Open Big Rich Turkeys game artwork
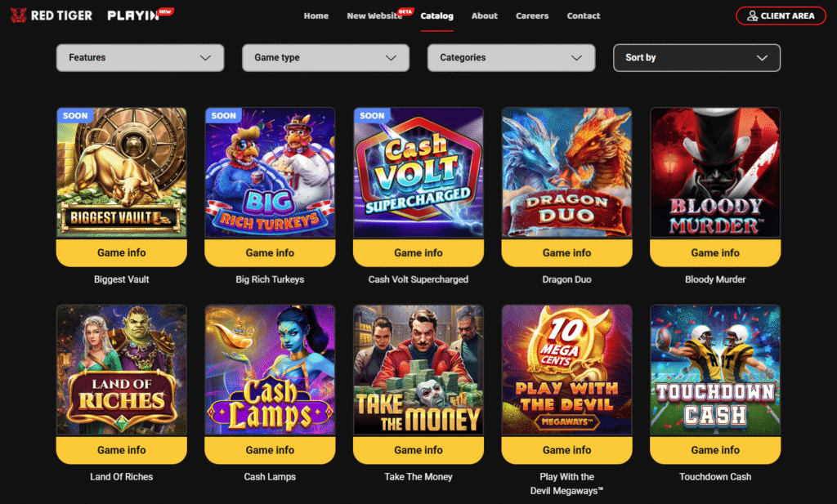The image size is (837, 504). click(270, 172)
